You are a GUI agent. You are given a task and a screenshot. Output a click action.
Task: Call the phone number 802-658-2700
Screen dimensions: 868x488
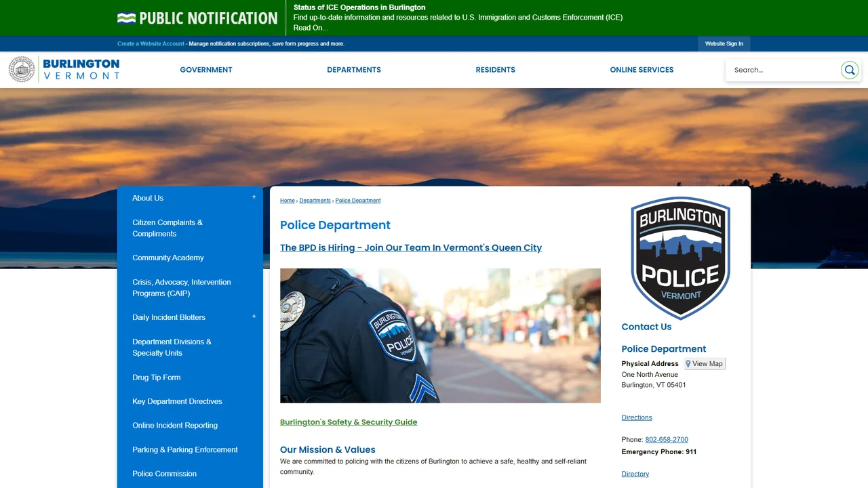(x=667, y=440)
